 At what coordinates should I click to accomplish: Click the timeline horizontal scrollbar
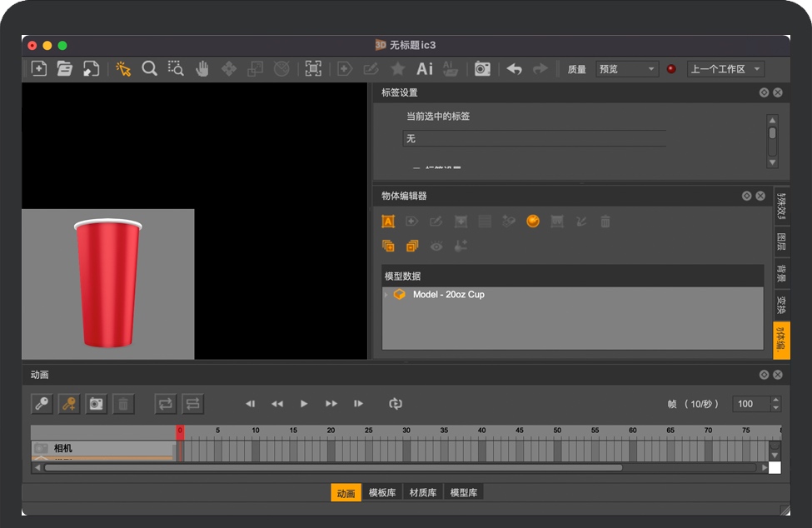[x=333, y=468]
